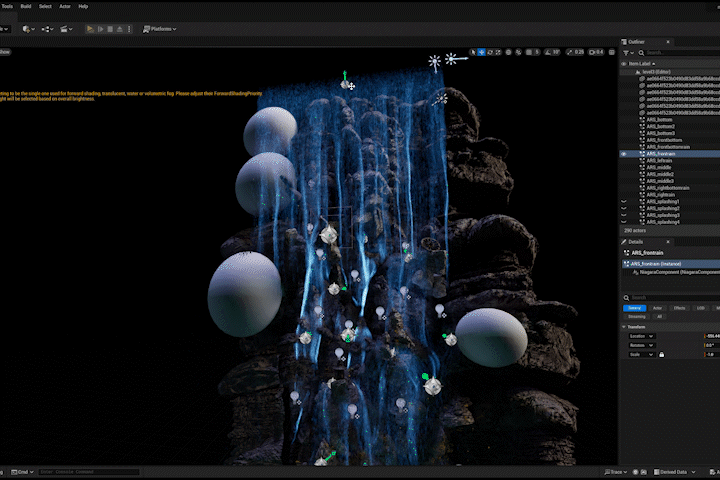Sort by the Item Label column header

641,64
